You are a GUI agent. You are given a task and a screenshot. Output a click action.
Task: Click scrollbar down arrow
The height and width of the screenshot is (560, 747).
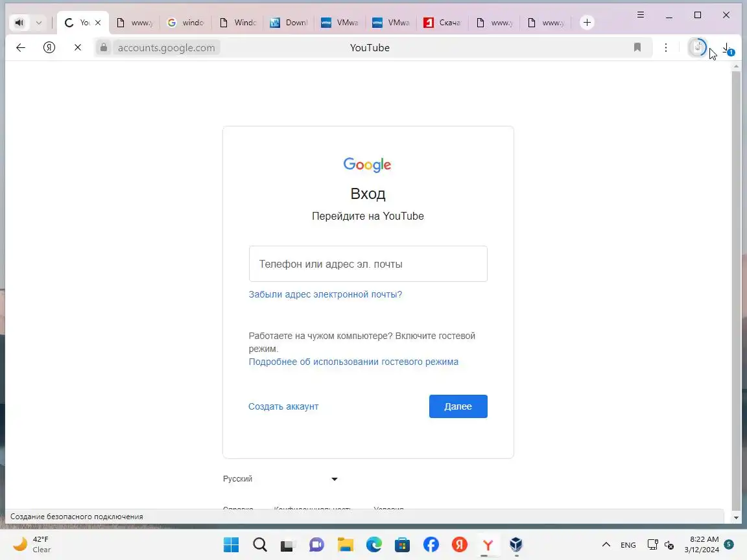736,518
